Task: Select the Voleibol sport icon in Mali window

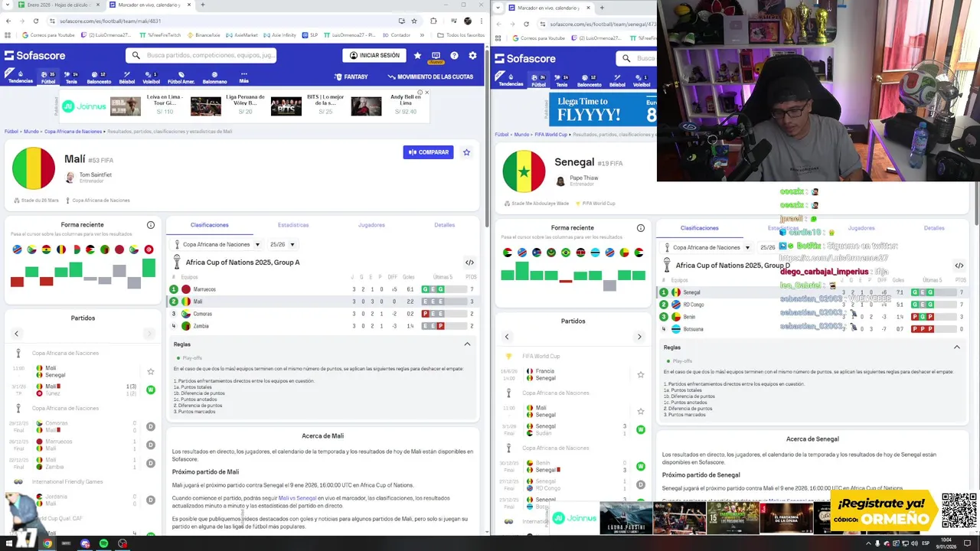Action: (x=151, y=77)
